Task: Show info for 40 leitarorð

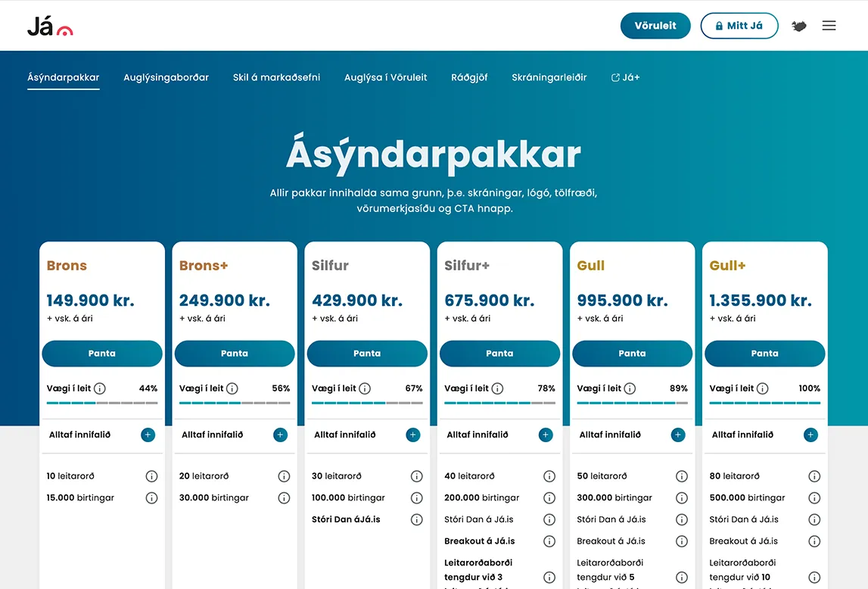Action: coord(549,476)
